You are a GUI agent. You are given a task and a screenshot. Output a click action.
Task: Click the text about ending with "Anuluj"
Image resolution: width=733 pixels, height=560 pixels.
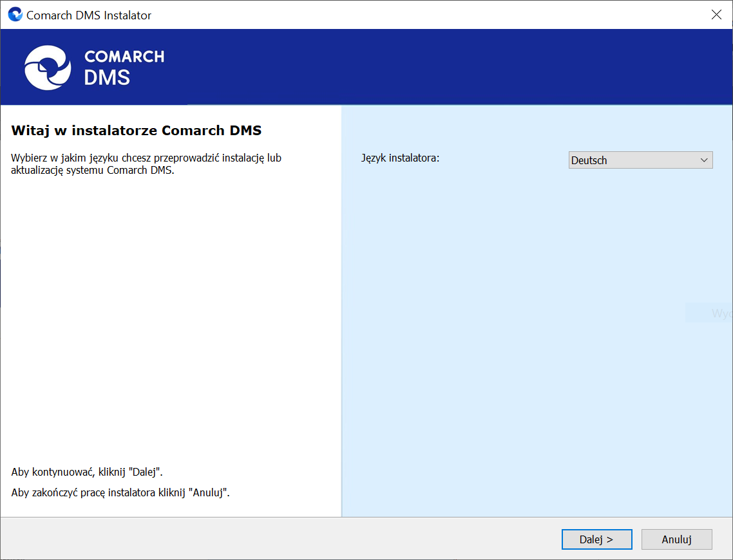(120, 492)
